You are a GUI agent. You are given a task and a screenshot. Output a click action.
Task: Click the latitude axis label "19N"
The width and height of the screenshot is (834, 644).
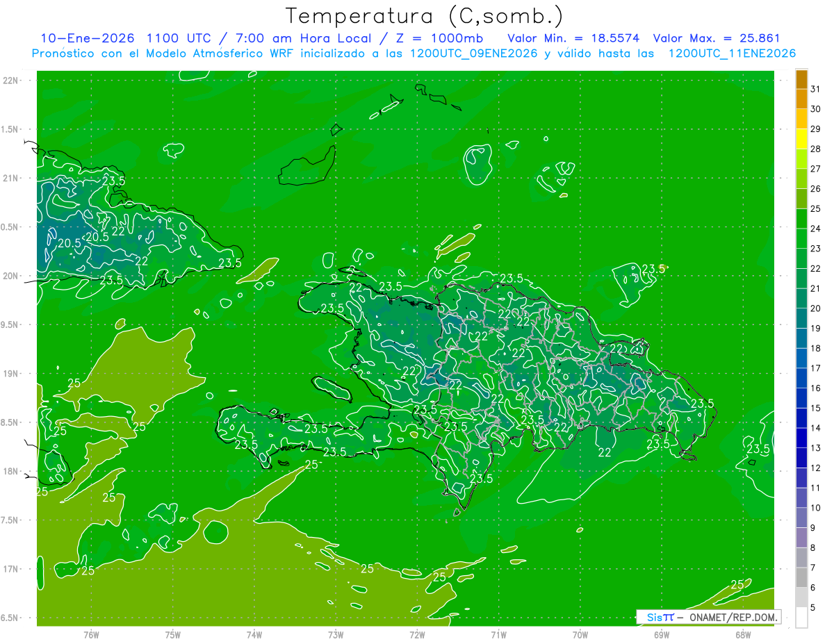click(x=11, y=374)
